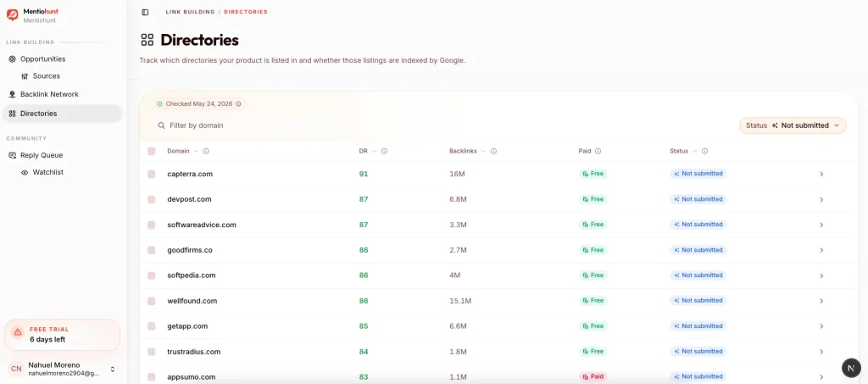Open softwareadvice.com row arrow

coord(821,225)
